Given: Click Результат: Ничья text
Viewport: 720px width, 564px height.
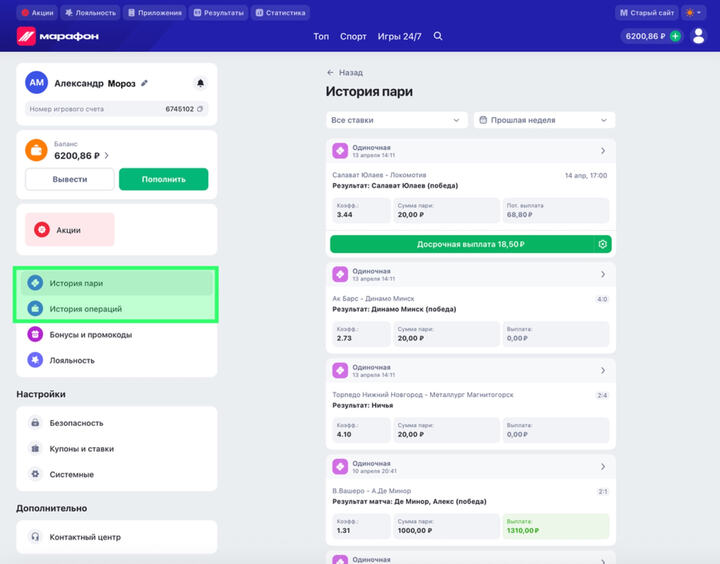Looking at the screenshot, I should tap(363, 406).
